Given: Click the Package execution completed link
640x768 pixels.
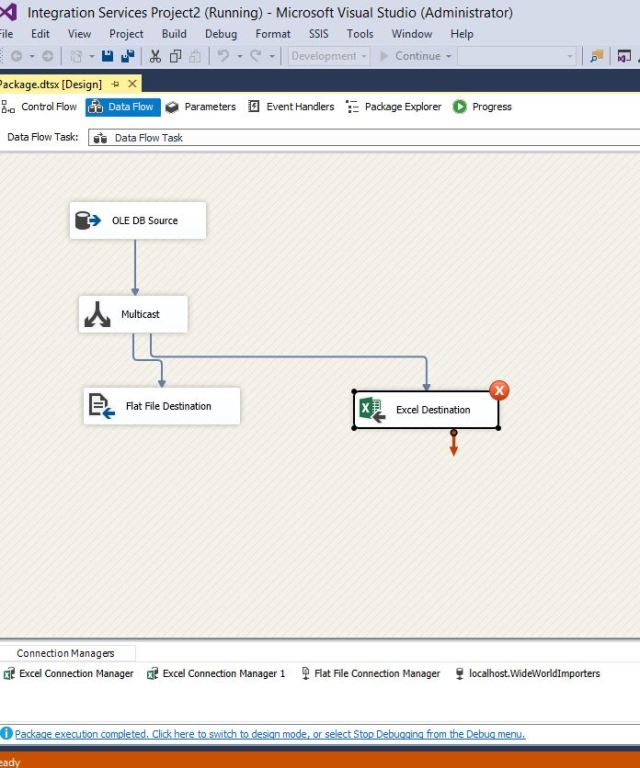Looking at the screenshot, I should pos(270,734).
